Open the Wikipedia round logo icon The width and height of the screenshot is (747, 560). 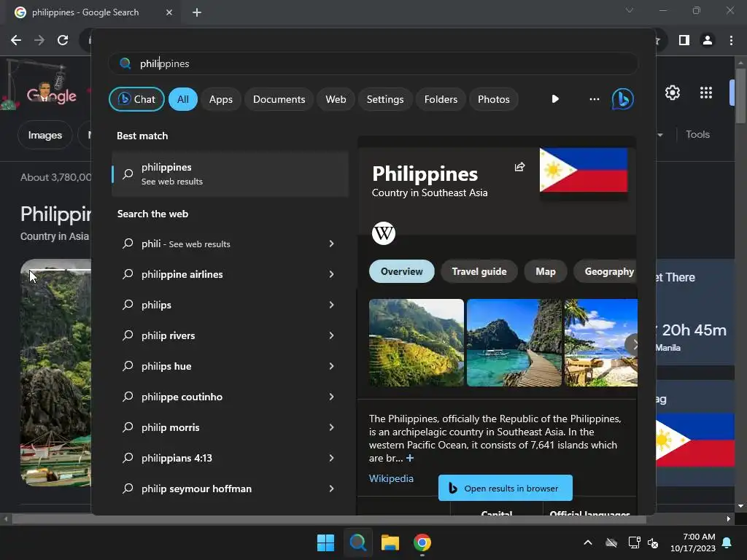(384, 233)
